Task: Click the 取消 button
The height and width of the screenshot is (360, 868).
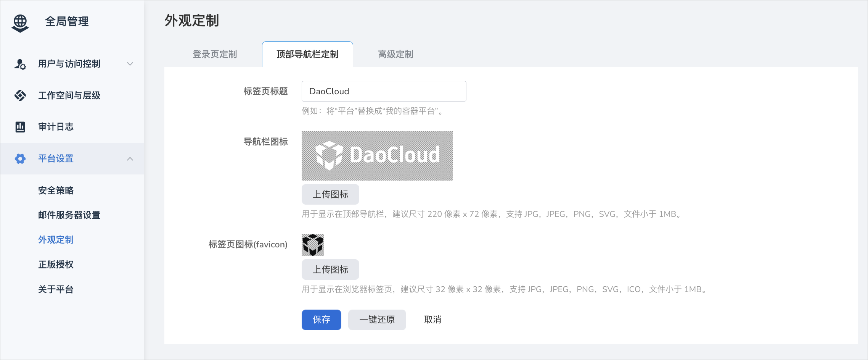Action: [432, 320]
